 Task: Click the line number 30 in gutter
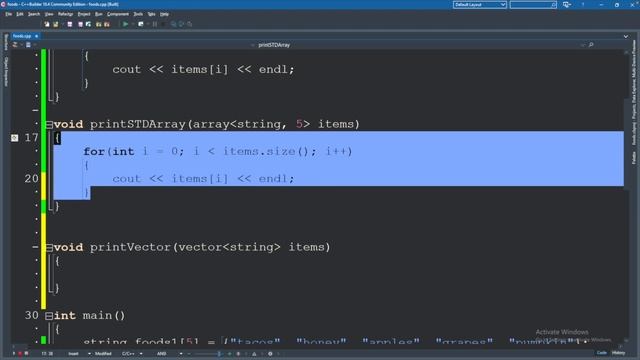[31, 316]
